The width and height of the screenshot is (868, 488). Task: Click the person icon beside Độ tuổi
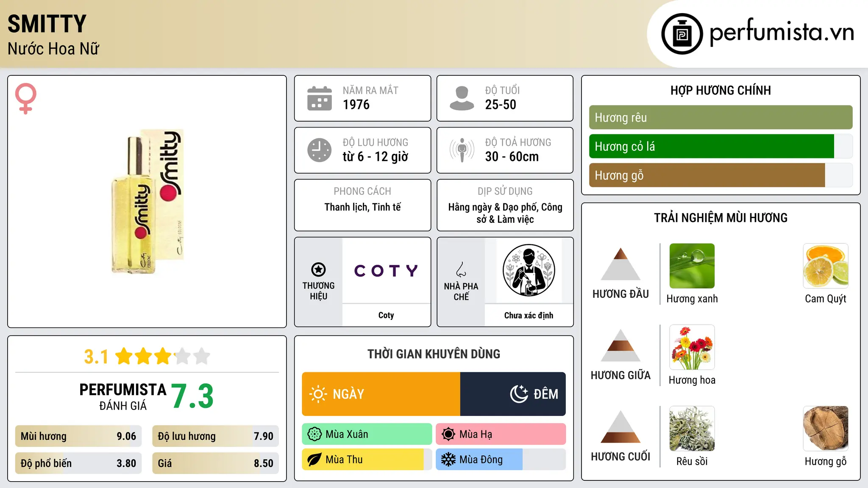point(462,98)
